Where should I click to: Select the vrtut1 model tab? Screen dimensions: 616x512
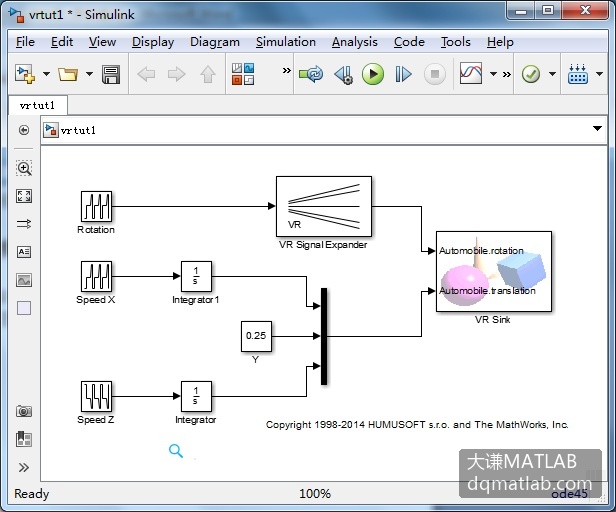(37, 105)
